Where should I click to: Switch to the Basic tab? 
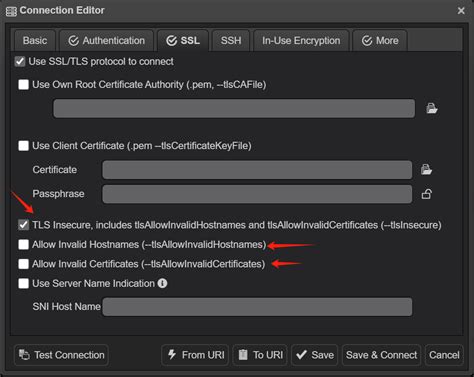[35, 41]
